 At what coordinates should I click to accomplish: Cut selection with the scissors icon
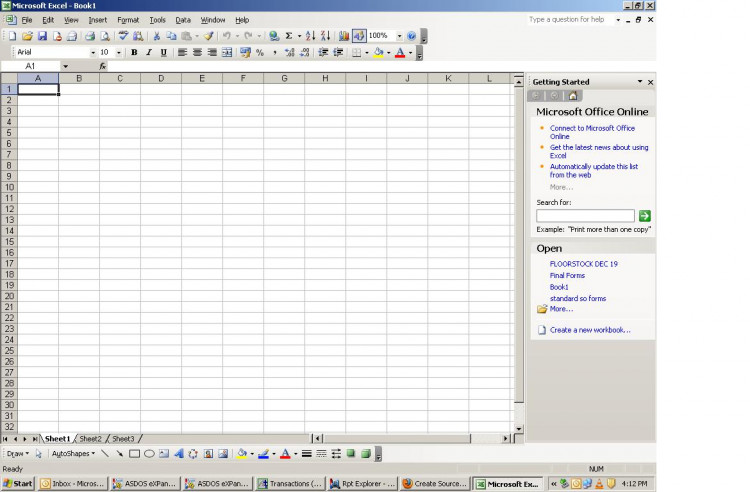pyautogui.click(x=156, y=36)
